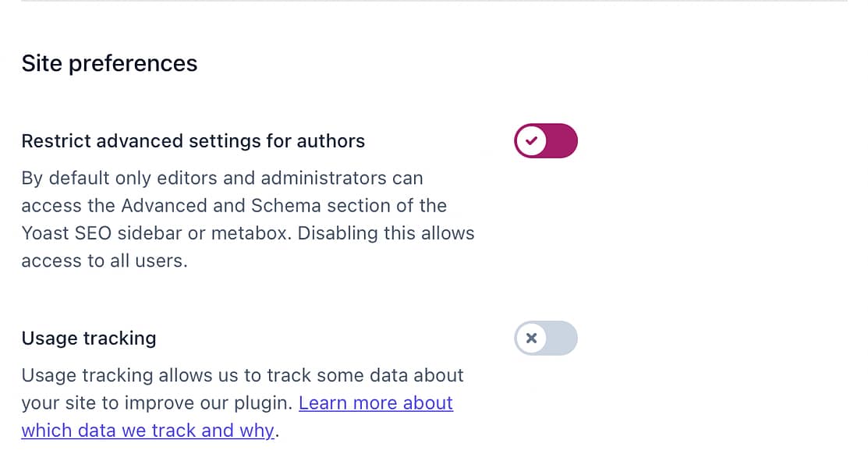Follow the Learn more about which data we track link
This screenshot has height=468, width=868.
pos(375,402)
